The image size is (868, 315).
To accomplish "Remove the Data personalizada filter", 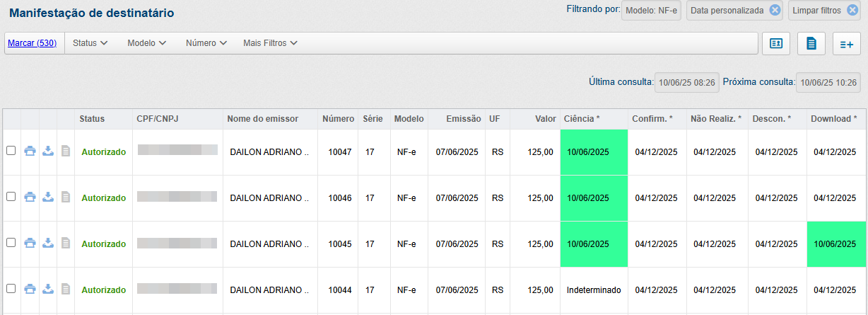I will tap(775, 10).
